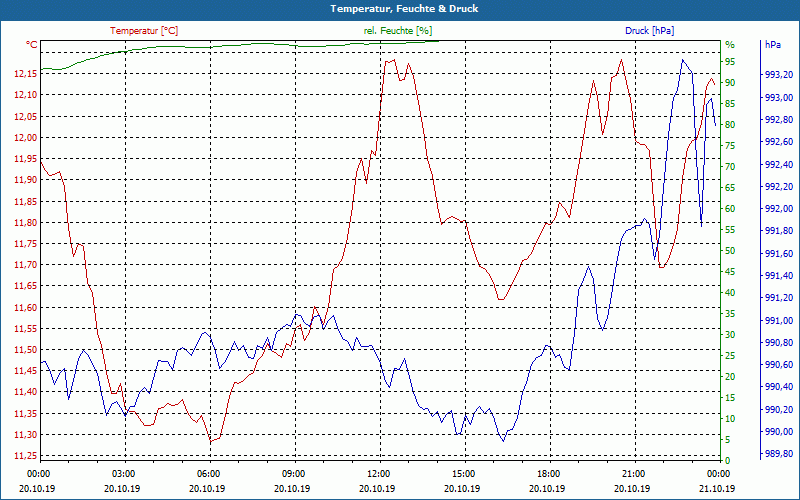Select the red 'Temperatur [°C]' legend label
The image size is (800, 500).
(144, 31)
